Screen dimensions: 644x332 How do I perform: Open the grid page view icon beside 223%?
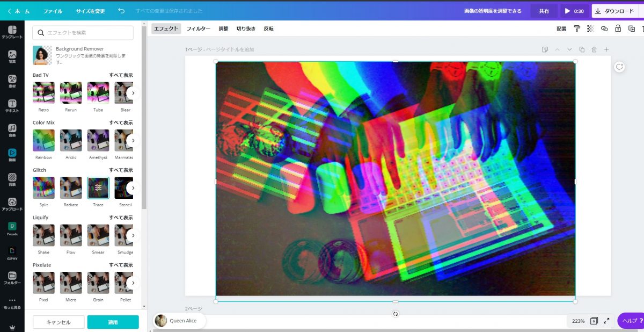click(x=594, y=321)
